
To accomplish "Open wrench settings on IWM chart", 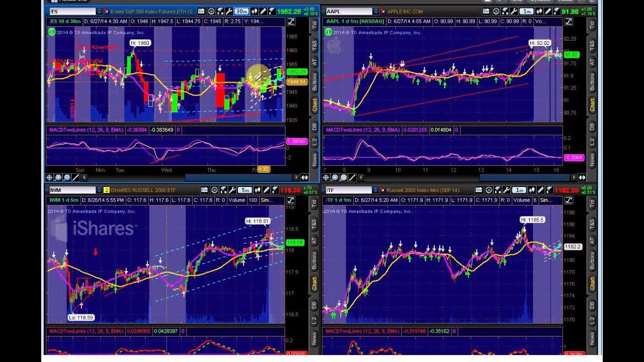I will [232, 190].
